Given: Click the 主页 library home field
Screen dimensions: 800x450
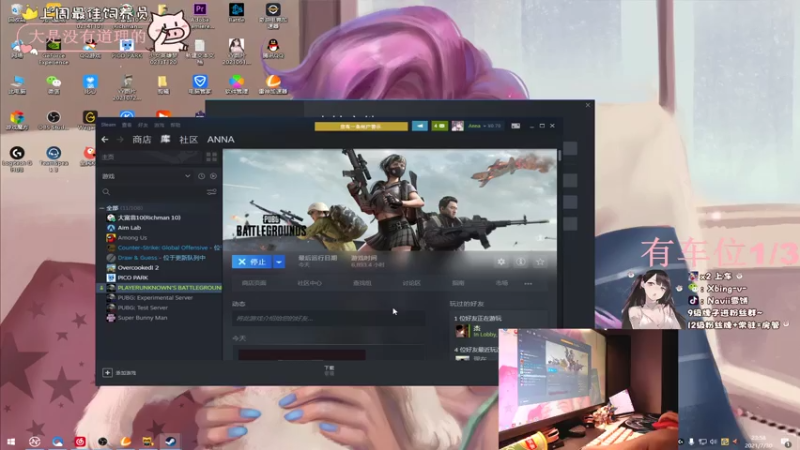Looking at the screenshot, I should [x=150, y=157].
